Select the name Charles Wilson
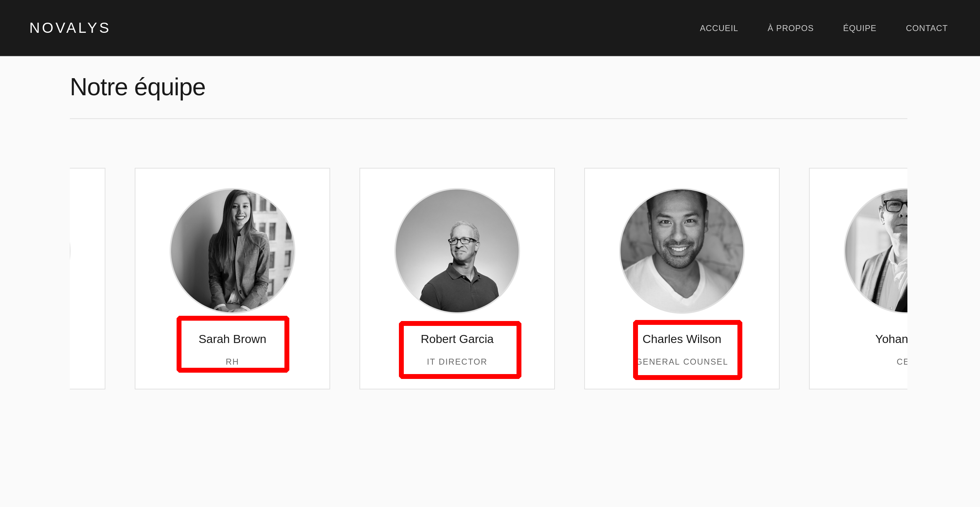 coord(682,339)
